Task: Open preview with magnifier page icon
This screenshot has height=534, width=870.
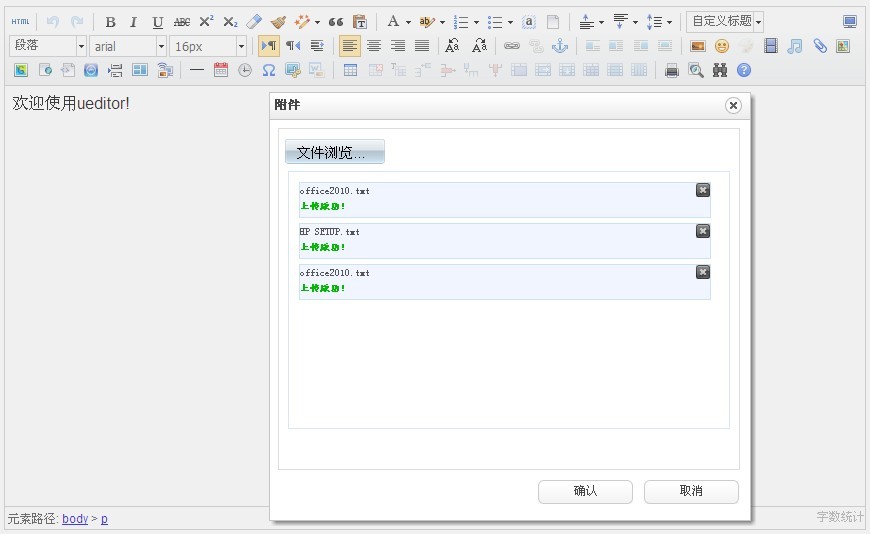Action: point(695,70)
